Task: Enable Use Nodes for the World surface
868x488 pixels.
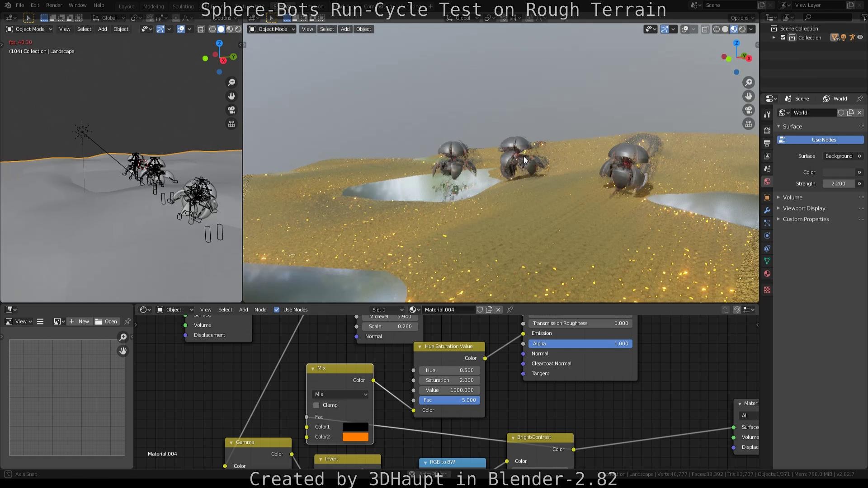Action: [820, 140]
